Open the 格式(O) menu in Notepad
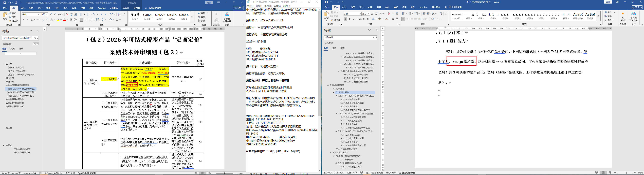Image resolution: width=644 pixels, height=175 pixels. pos(268,6)
